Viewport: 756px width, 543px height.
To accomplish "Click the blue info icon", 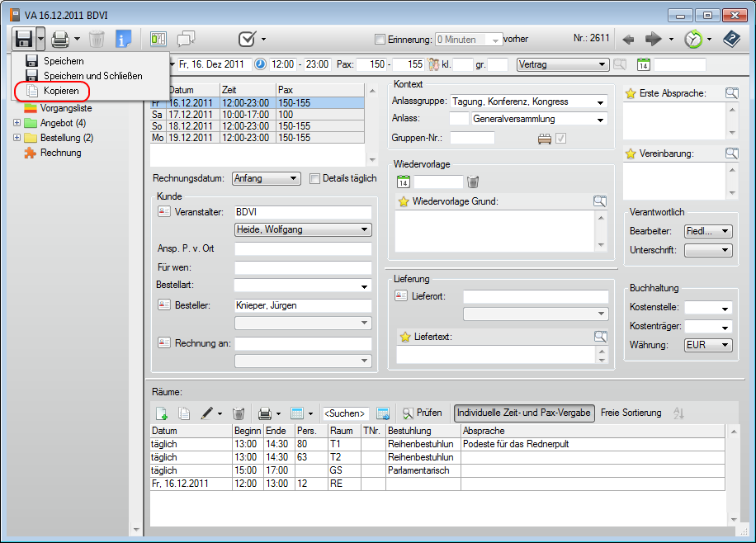I will pyautogui.click(x=123, y=39).
